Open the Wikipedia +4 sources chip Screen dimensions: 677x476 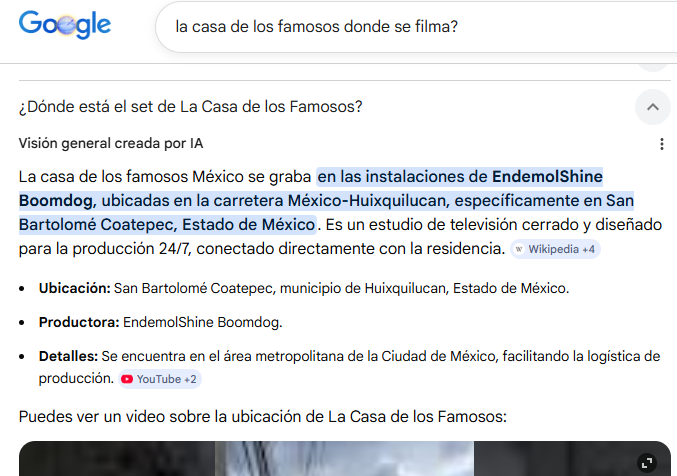pos(555,249)
